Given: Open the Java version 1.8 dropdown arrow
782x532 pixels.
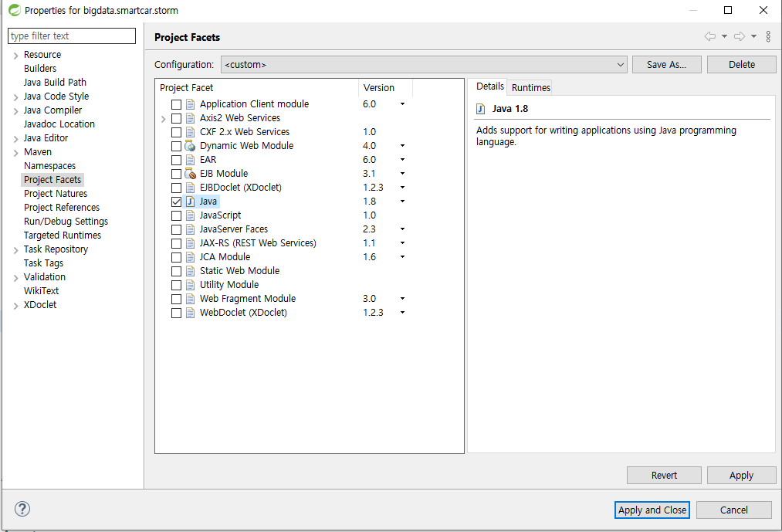Looking at the screenshot, I should coord(402,201).
